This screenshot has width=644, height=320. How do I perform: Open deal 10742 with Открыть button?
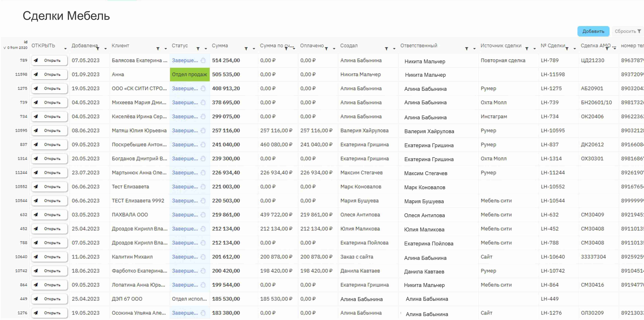pos(50,271)
